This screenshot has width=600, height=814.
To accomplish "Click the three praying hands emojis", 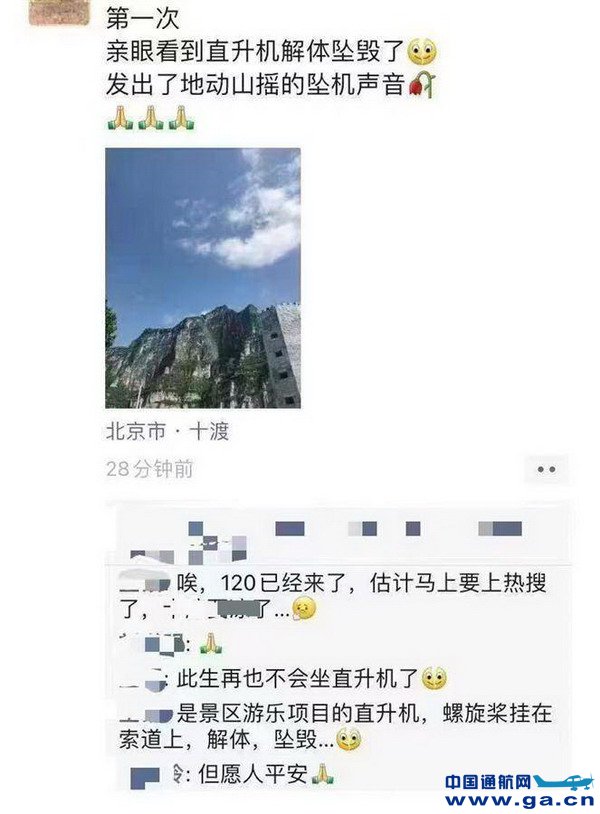I will click(151, 117).
